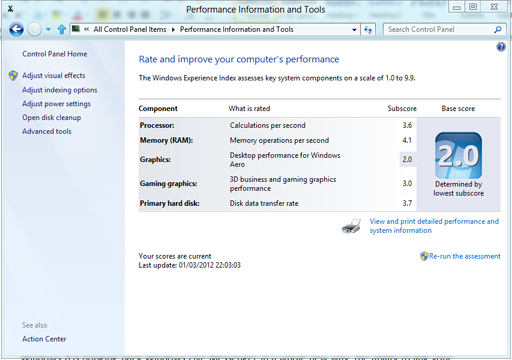Screen dimensions: 512x360
Task: Open the address bar history dropdown
Action: [354, 30]
